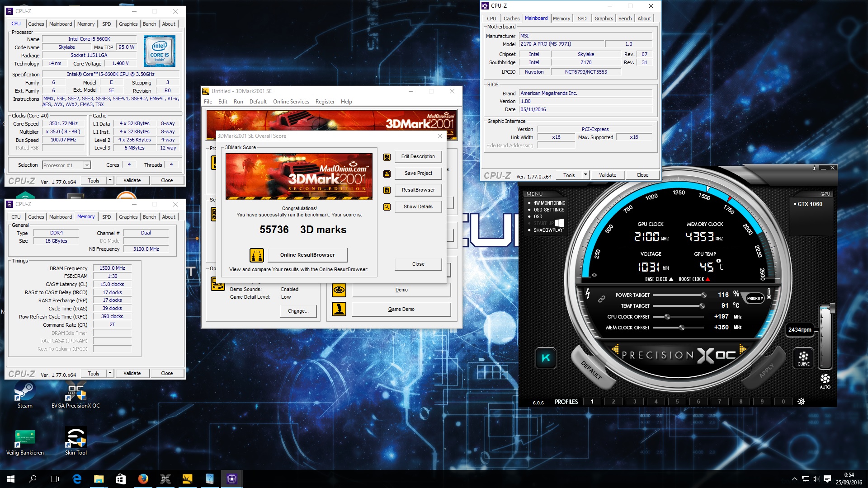Viewport: 868px width, 488px height.
Task: Select profile slot 1 in Precision X
Action: click(x=592, y=401)
